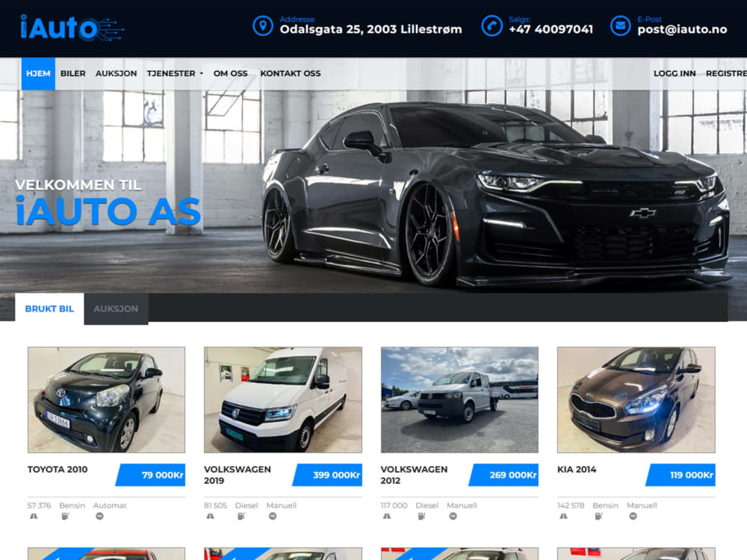The image size is (747, 560).
Task: Click the Toyota 2010 gearbox icon
Action: pos(99,516)
